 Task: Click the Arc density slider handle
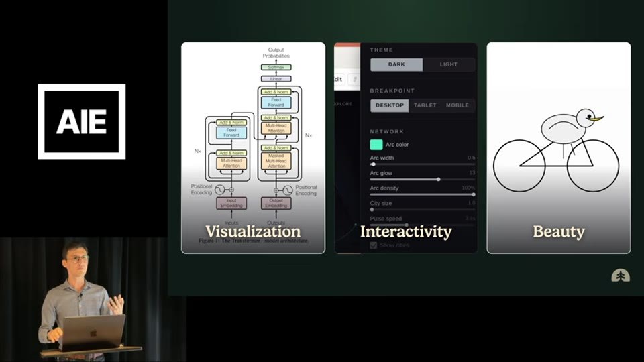(x=473, y=194)
